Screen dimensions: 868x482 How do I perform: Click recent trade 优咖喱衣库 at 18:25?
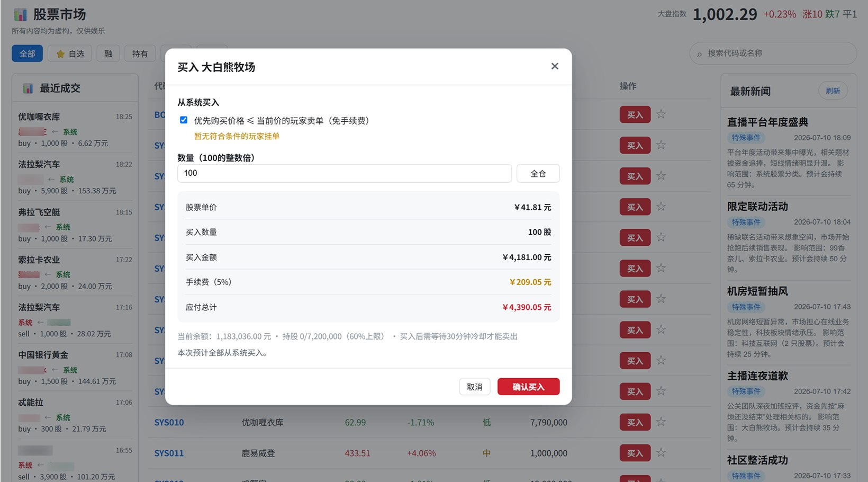pos(75,129)
